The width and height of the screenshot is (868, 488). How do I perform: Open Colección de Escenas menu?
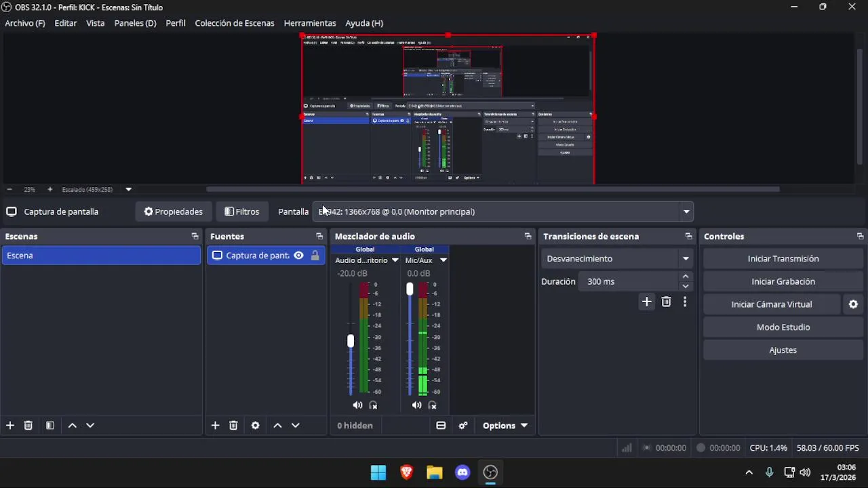pos(235,23)
